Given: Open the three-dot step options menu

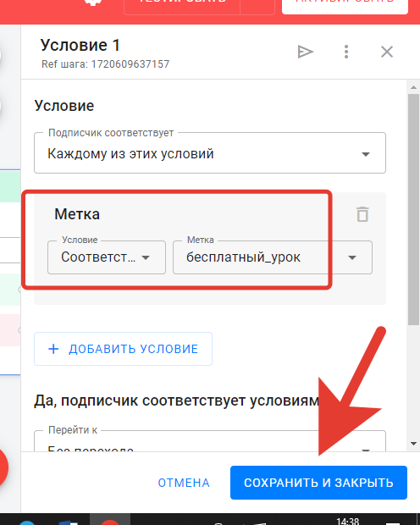Looking at the screenshot, I should [346, 52].
